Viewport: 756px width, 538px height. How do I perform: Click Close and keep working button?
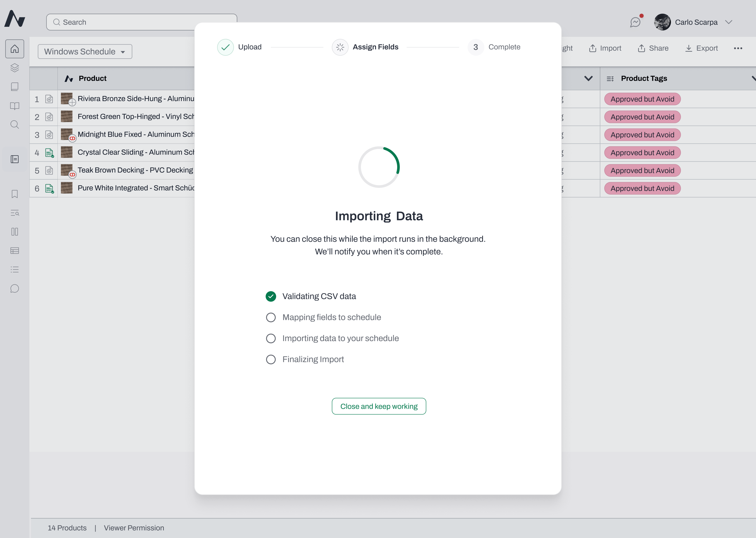click(x=379, y=406)
